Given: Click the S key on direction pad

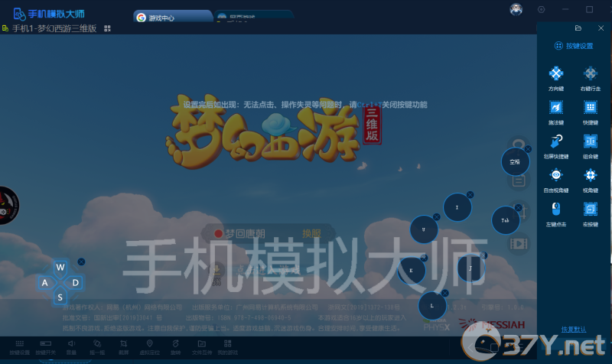Looking at the screenshot, I should pyautogui.click(x=60, y=297).
